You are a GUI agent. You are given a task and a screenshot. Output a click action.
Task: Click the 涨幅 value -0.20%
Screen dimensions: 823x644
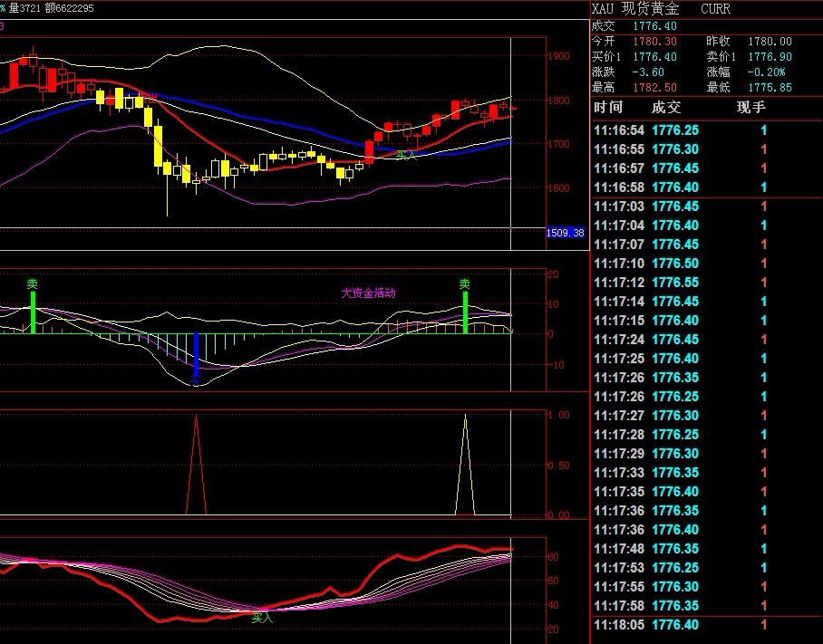(767, 72)
